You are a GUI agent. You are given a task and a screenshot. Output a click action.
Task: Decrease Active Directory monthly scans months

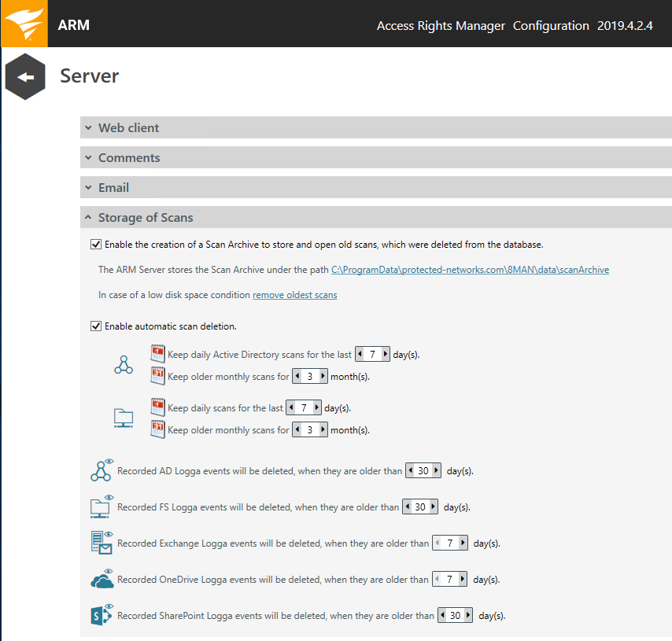pos(297,376)
